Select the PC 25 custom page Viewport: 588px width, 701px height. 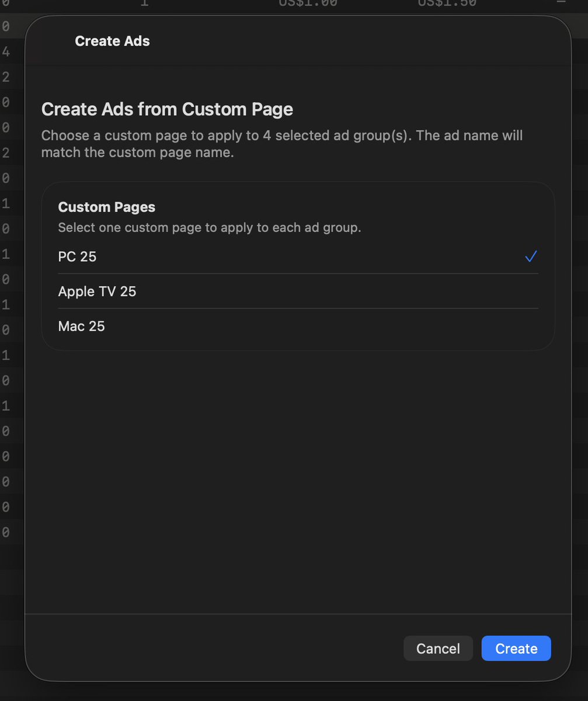298,256
